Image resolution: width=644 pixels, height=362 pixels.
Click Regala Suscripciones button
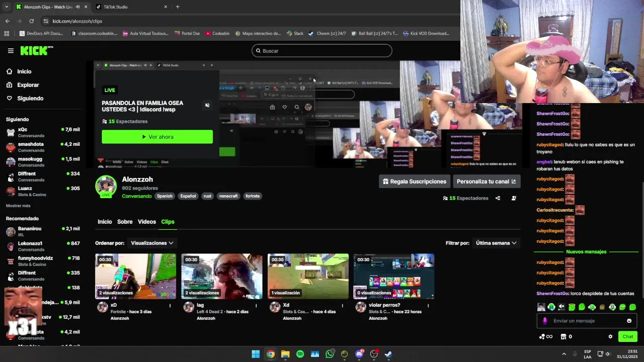pyautogui.click(x=415, y=182)
